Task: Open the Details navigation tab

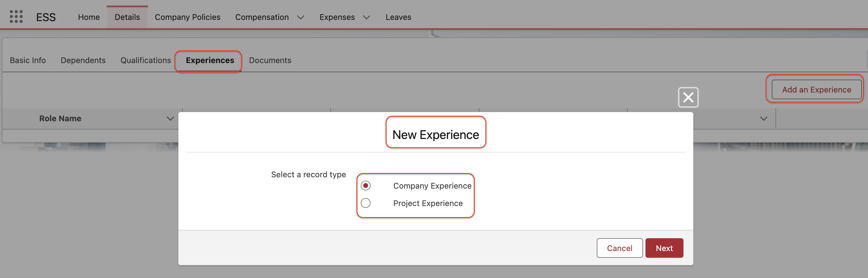Action: tap(127, 17)
